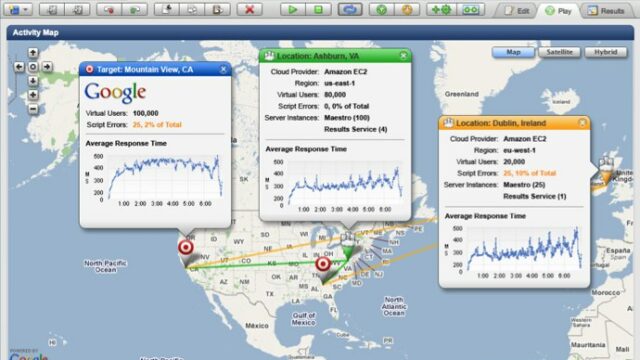This screenshot has height=360, width=640.
Task: Click the 'Results Service (1)' text
Action: pos(535,196)
